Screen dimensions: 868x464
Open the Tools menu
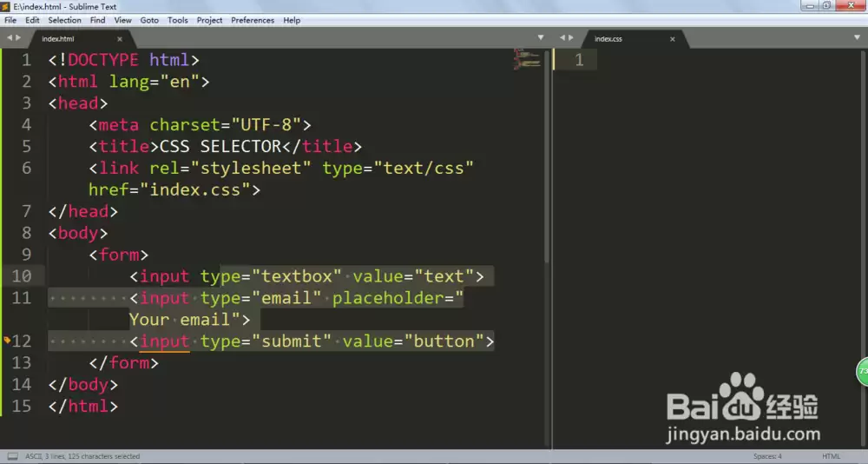[177, 20]
